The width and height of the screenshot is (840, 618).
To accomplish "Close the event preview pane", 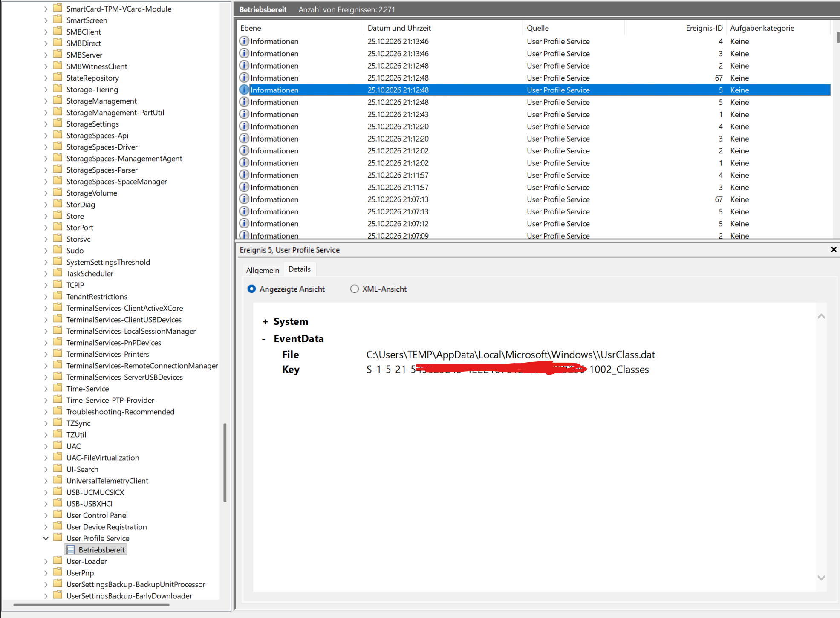I will coord(834,250).
